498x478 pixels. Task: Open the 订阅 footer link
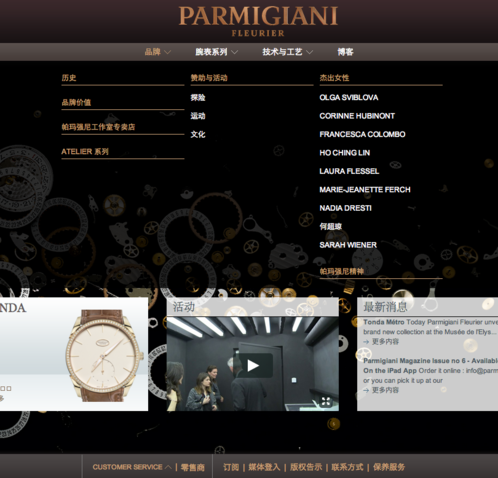(231, 467)
